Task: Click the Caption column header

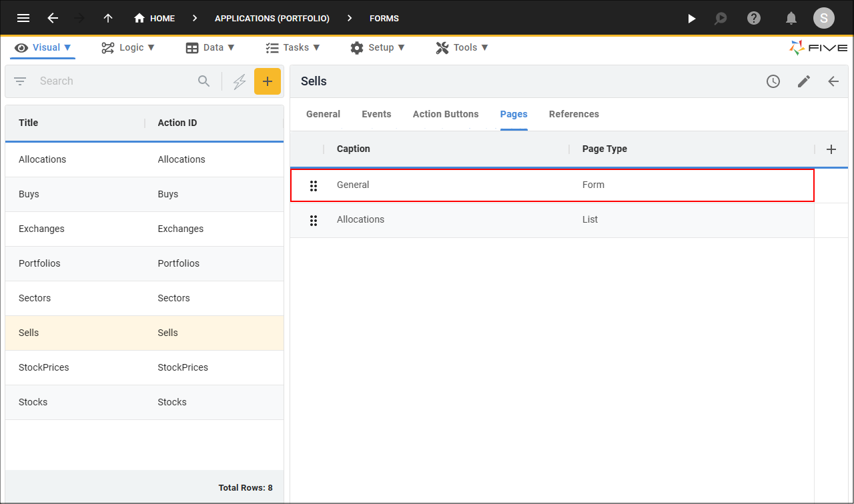Action: (x=354, y=149)
